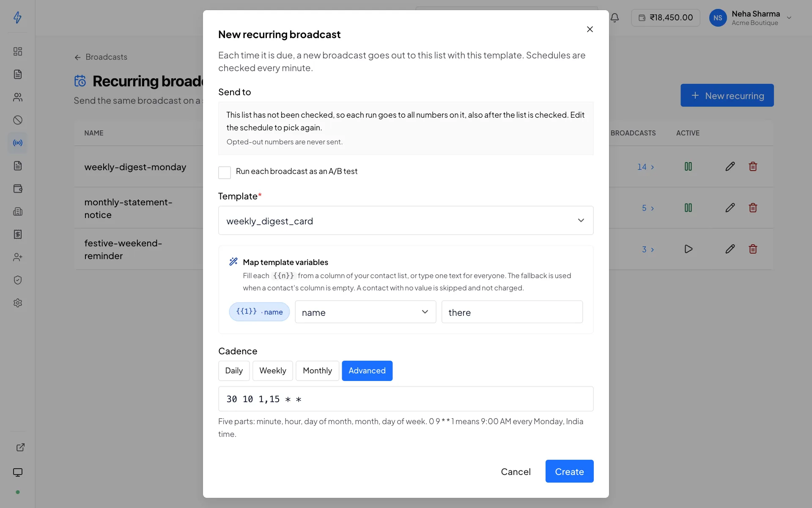Click the {{1}} · name variable chip
Image resolution: width=812 pixels, height=508 pixels.
259,312
